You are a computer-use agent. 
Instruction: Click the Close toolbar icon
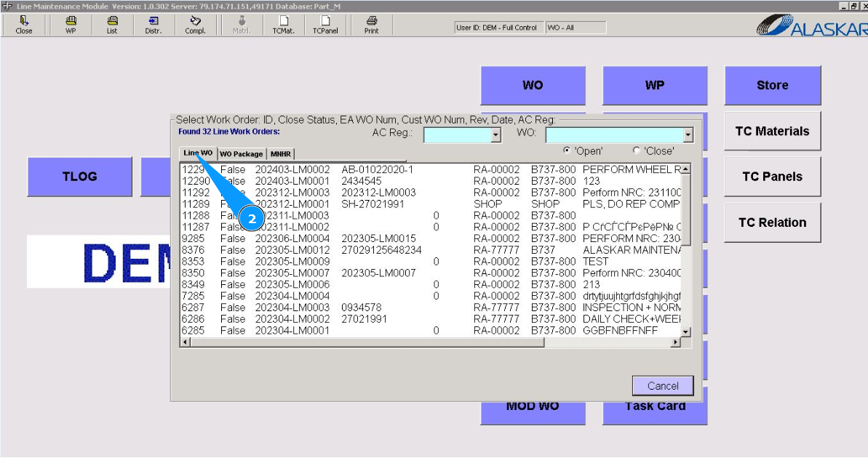pyautogui.click(x=24, y=25)
